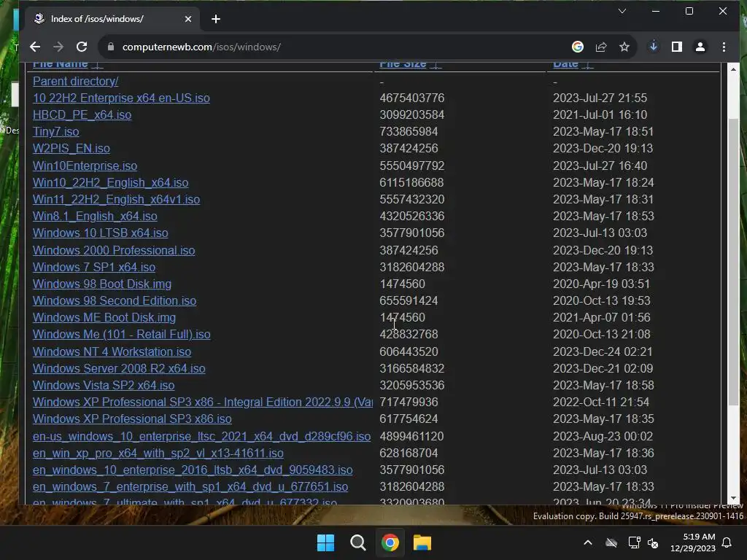Open en_windows_10_enterprise_2016_ltsb iso link
The height and width of the screenshot is (560, 747).
(193, 470)
